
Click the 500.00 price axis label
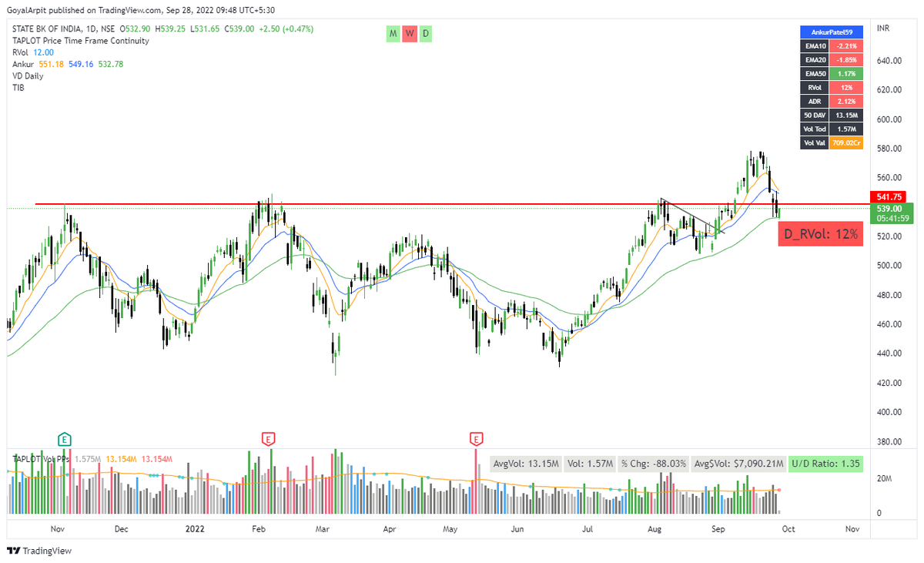click(888, 266)
